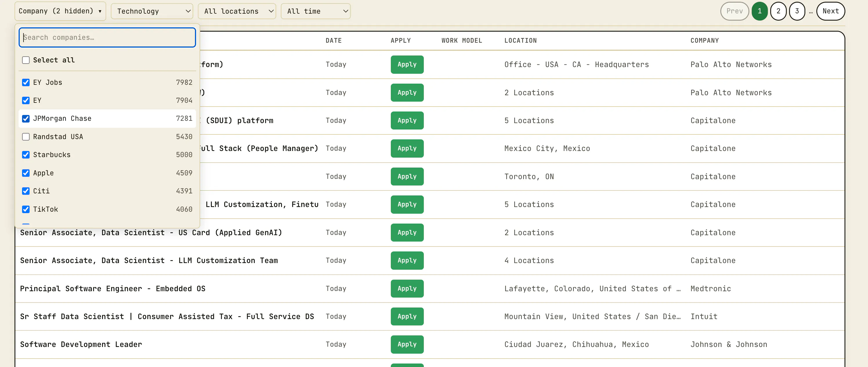Expand the All locations dropdown
The height and width of the screenshot is (367, 868).
237,11
